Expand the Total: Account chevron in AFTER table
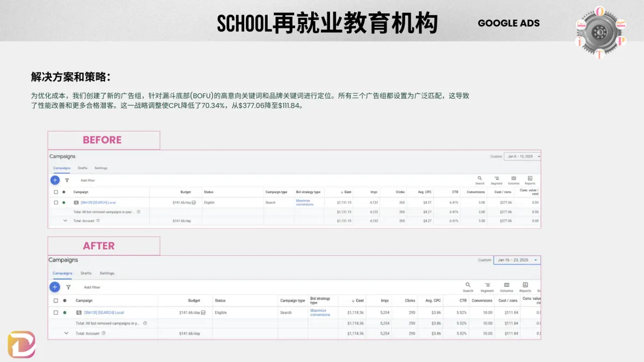This screenshot has width=644, height=362. point(67,333)
